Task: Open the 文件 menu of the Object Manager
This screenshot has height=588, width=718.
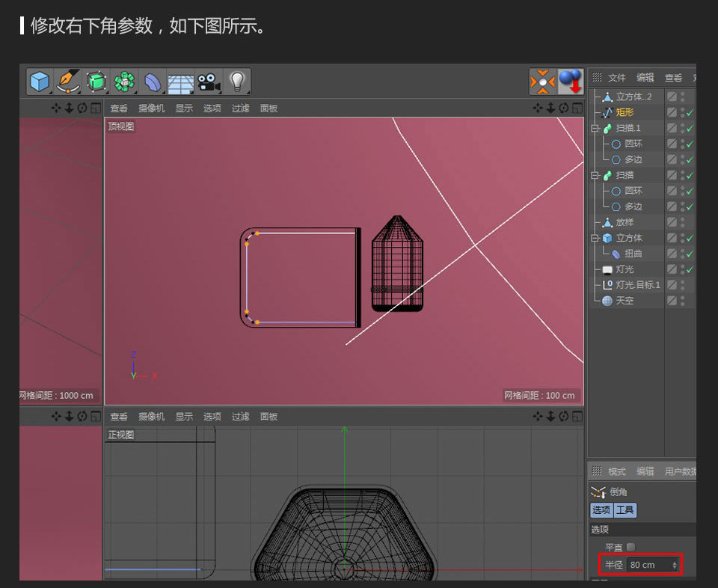Action: [616, 77]
